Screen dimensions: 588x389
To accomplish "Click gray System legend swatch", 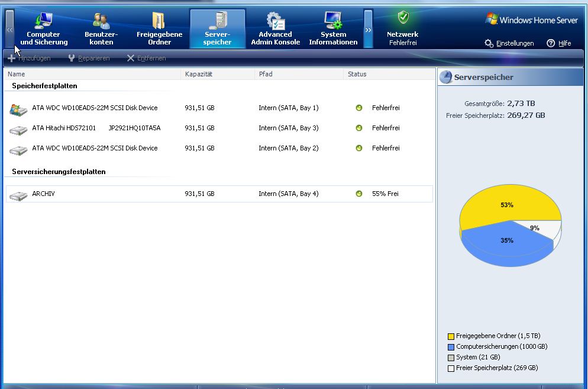I will [451, 358].
